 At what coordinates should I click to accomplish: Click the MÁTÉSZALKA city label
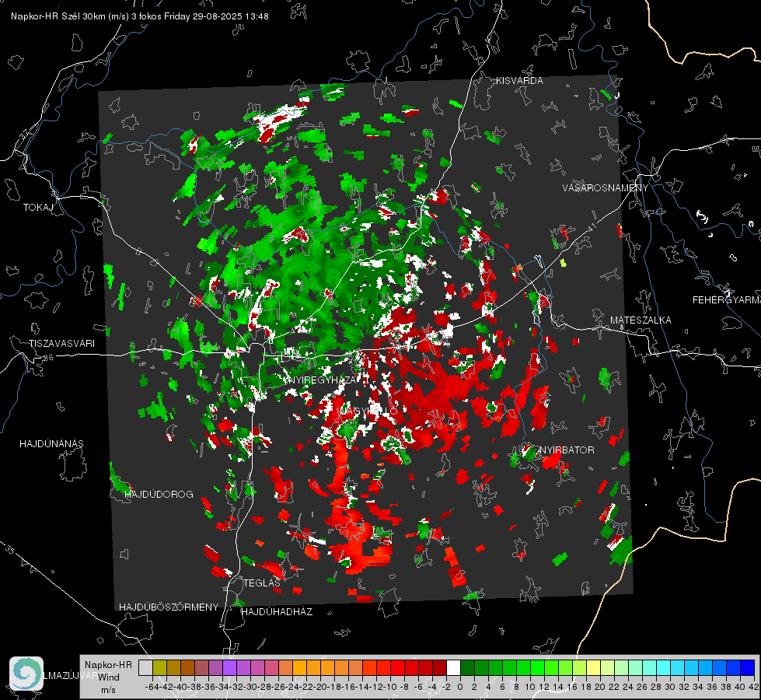(x=641, y=320)
